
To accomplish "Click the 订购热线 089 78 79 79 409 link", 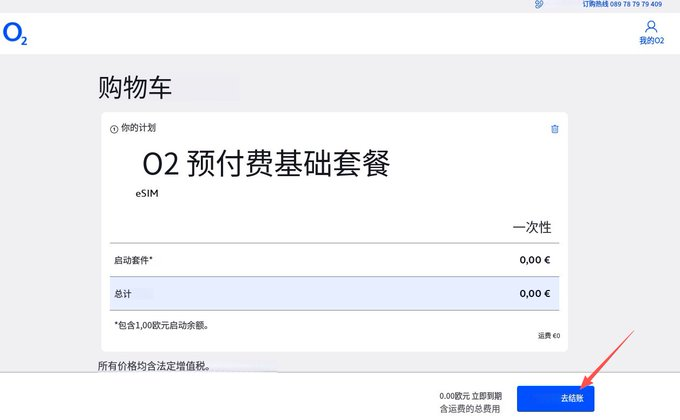I will pos(622,4).
